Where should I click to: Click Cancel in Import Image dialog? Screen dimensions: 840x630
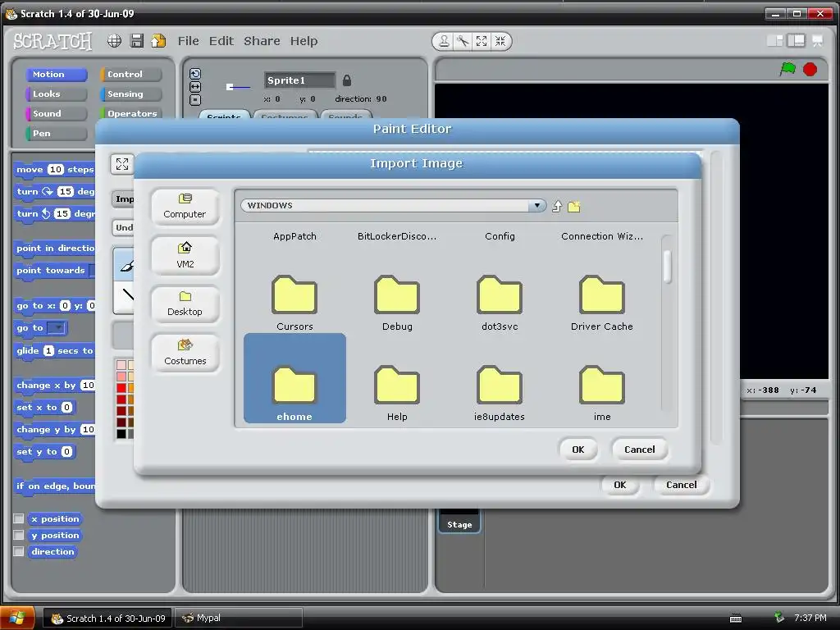640,450
